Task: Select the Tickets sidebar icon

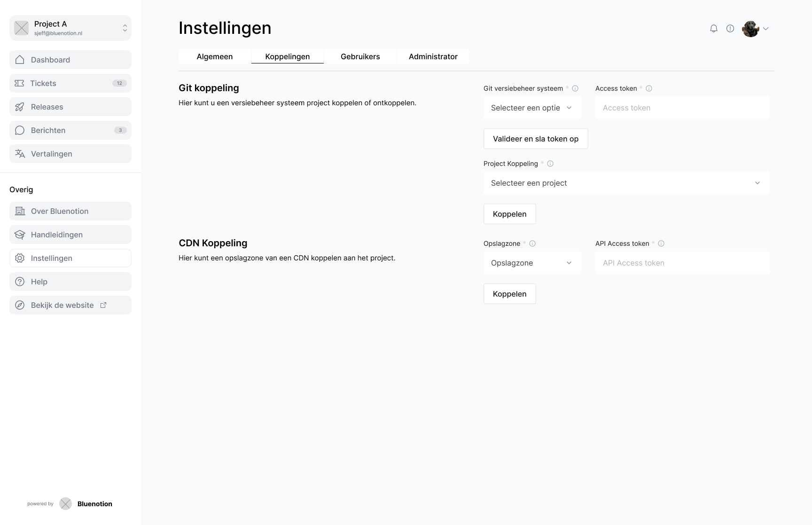Action: tap(19, 83)
